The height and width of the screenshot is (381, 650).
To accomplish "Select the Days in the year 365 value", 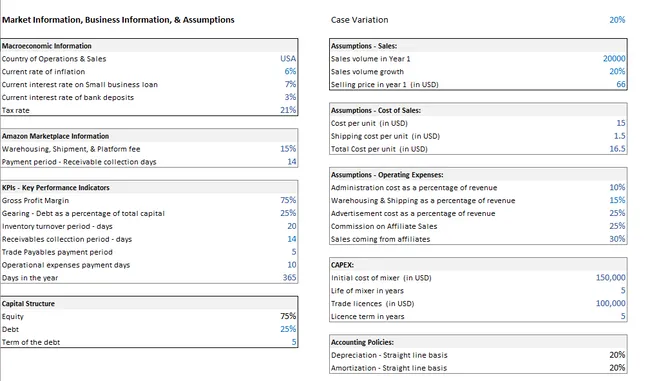I will click(x=289, y=277).
